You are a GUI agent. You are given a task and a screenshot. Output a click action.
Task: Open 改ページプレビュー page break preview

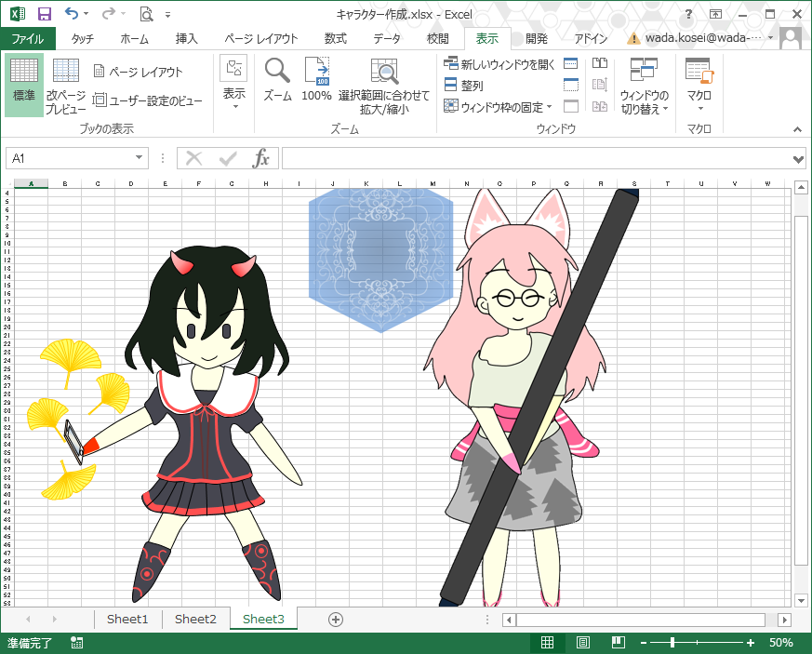[66, 86]
